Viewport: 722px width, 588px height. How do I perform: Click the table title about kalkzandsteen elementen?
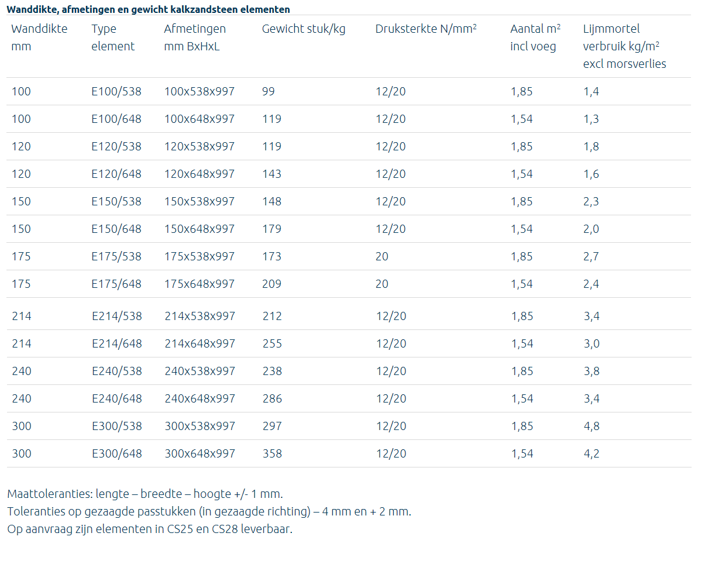(148, 9)
